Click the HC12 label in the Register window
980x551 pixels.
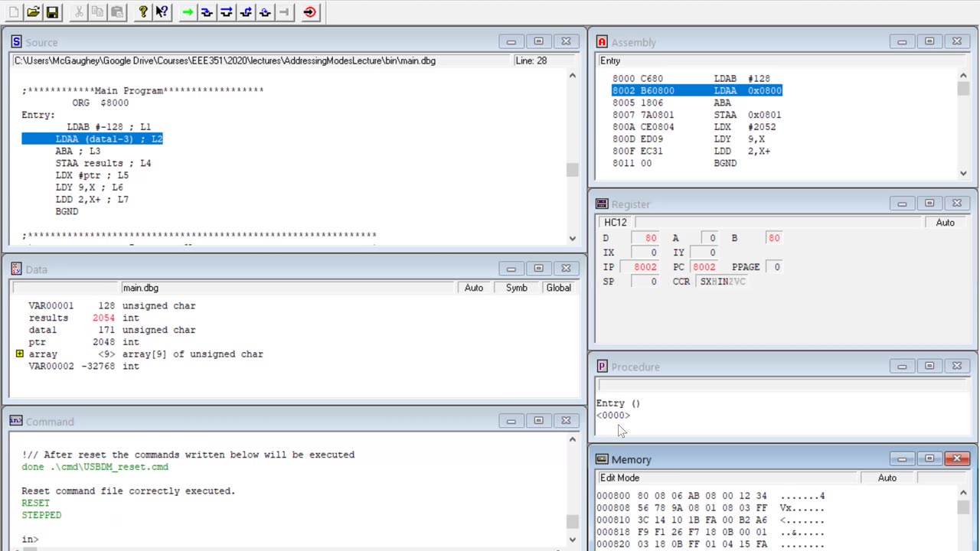tap(616, 223)
